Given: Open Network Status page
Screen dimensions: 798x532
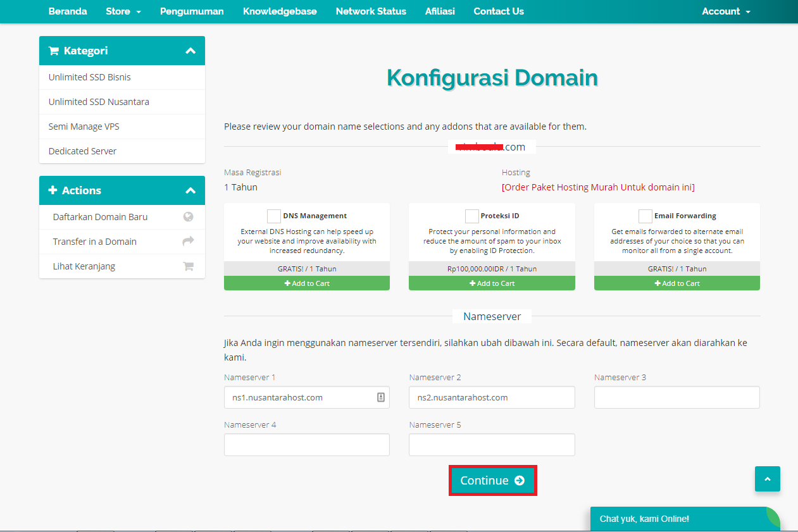Looking at the screenshot, I should click(371, 11).
